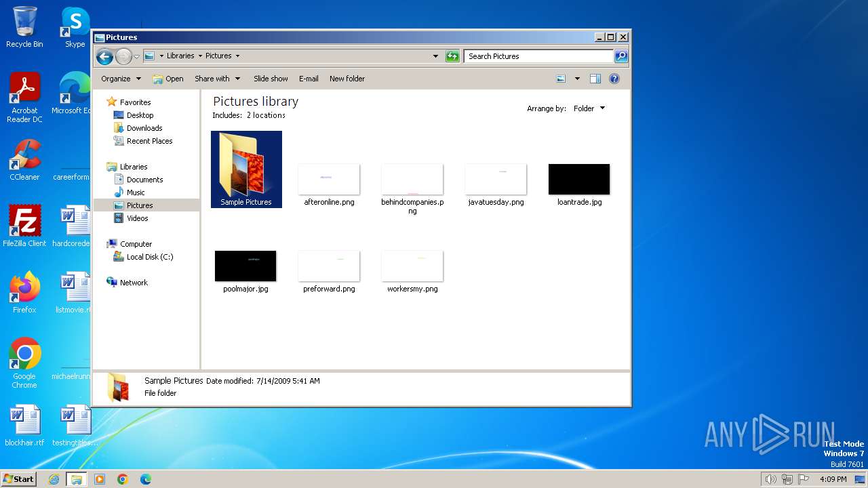Click Libraries in the address breadcrumb
868x488 pixels.
click(x=180, y=56)
